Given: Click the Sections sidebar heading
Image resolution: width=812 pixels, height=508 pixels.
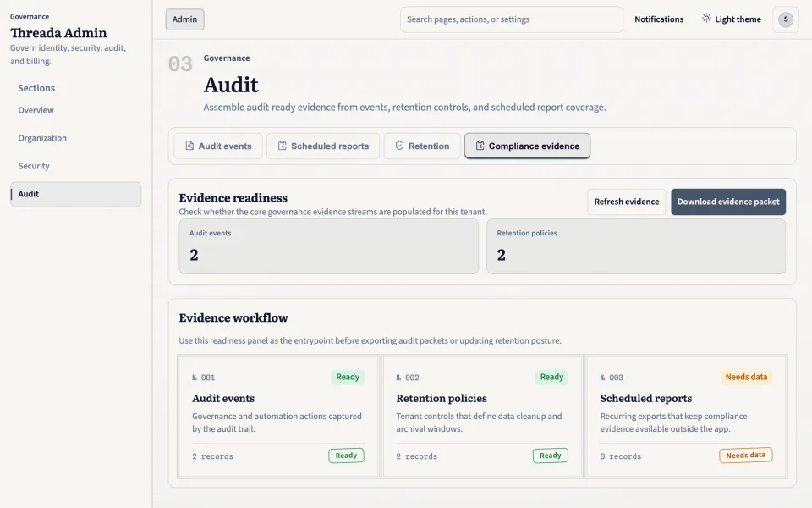Looking at the screenshot, I should click(x=36, y=88).
